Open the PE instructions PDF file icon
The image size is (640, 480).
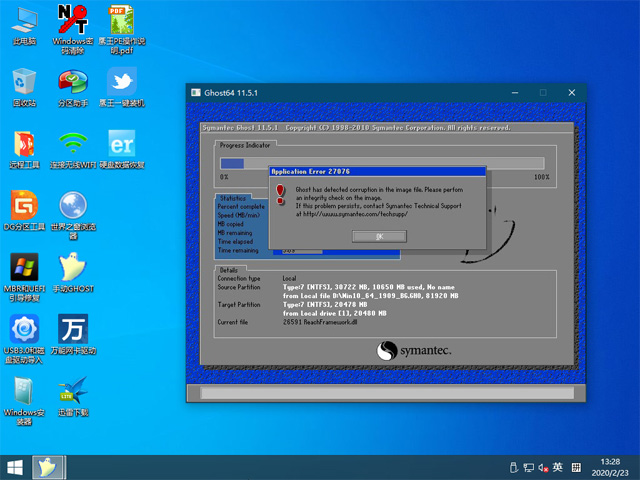tap(122, 29)
